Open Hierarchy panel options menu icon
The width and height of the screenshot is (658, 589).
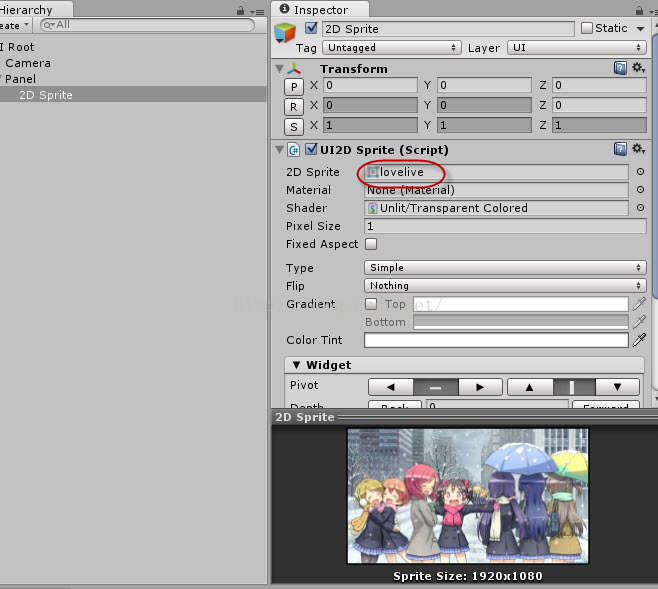[x=257, y=12]
